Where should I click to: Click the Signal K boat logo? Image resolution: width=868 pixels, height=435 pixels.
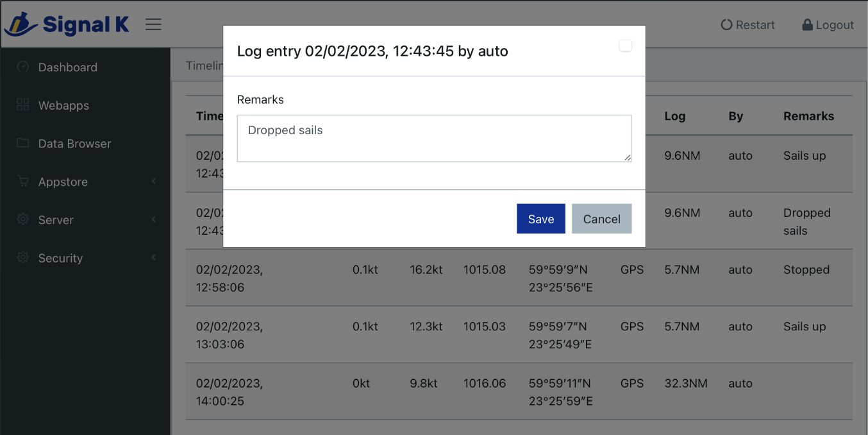point(21,24)
